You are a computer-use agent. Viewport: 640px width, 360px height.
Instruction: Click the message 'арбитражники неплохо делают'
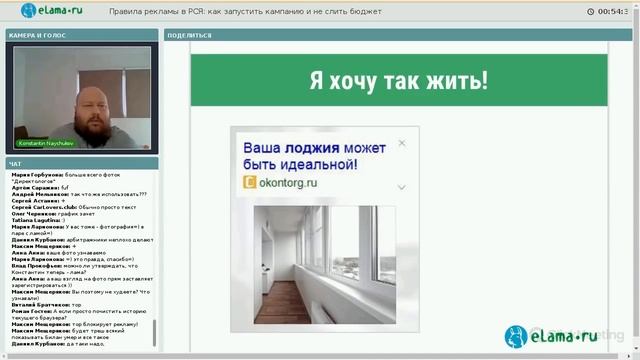click(x=82, y=240)
